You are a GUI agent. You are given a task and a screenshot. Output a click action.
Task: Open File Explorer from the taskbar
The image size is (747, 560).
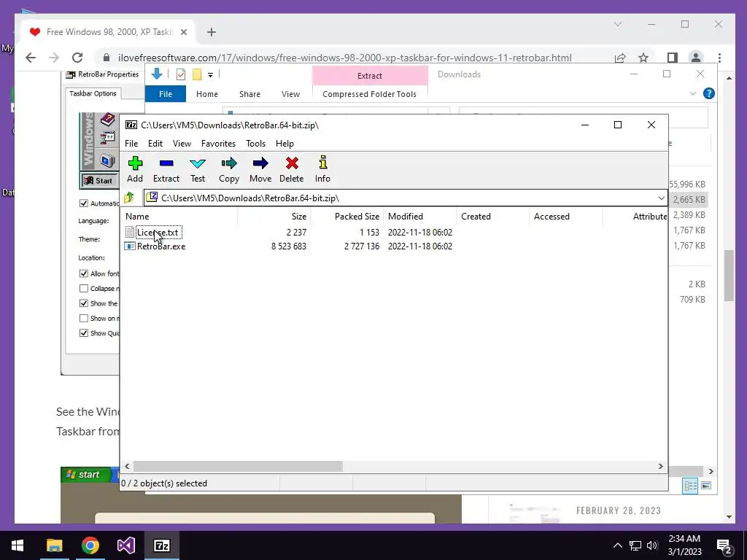[54, 545]
